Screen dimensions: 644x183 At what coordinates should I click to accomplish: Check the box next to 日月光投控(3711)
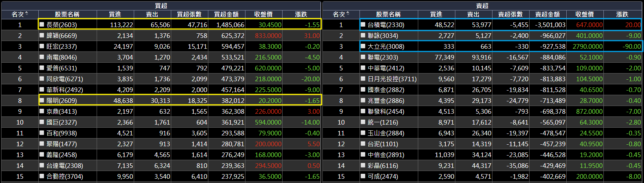tap(363, 79)
